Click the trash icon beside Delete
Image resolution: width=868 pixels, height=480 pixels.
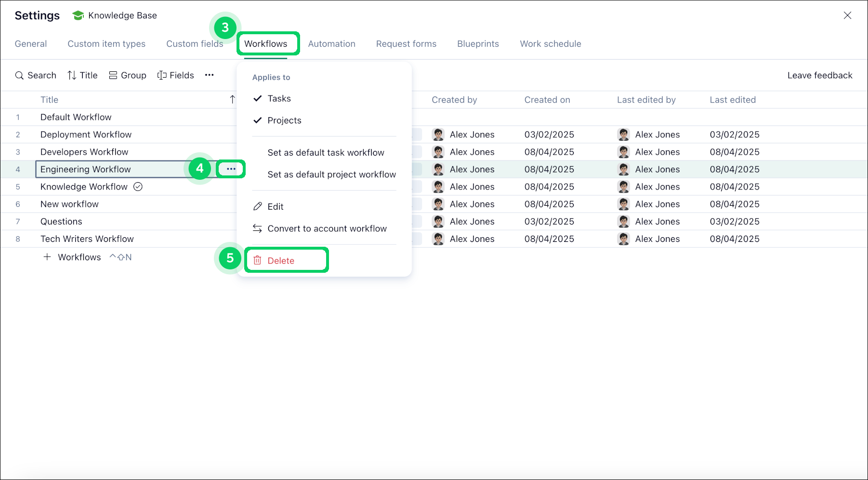point(258,260)
